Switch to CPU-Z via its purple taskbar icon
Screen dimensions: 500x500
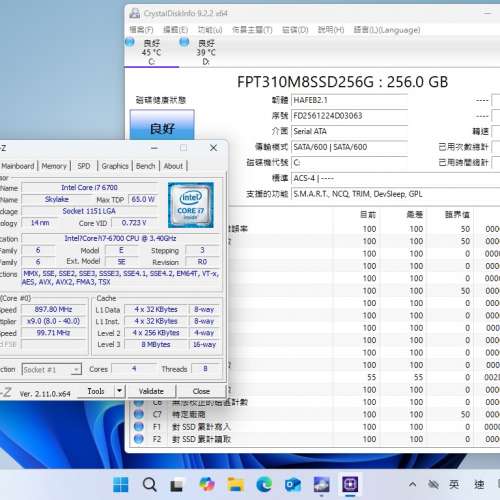point(350,484)
